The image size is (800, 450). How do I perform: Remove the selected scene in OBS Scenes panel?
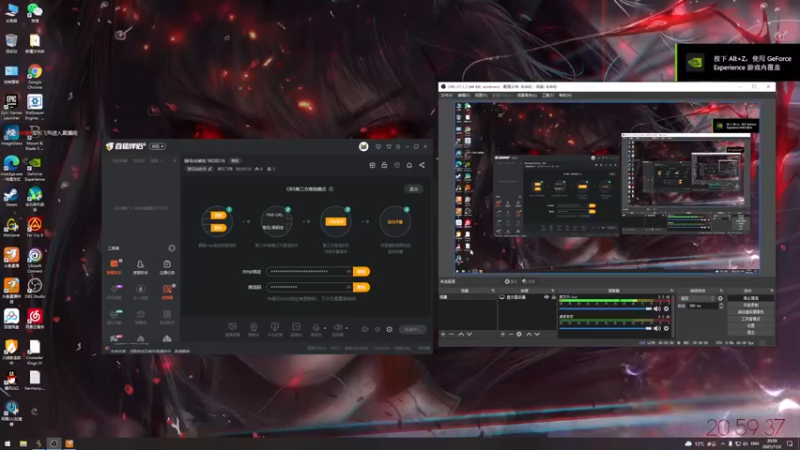point(451,334)
